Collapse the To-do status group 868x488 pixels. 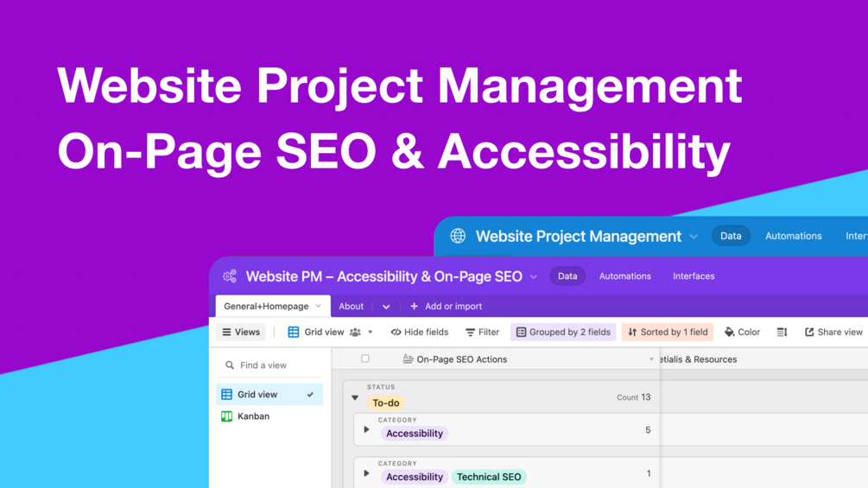(355, 398)
